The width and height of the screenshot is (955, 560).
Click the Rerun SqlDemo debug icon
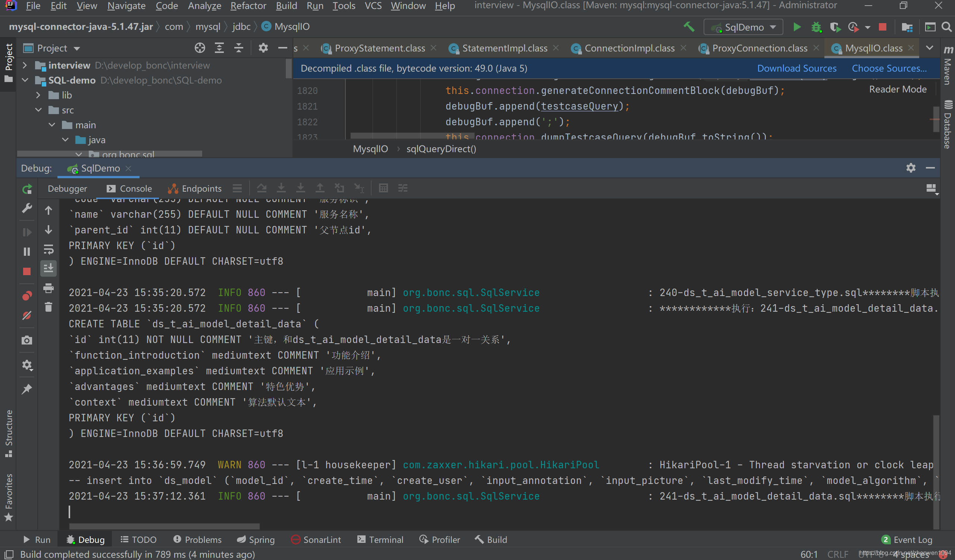click(27, 189)
